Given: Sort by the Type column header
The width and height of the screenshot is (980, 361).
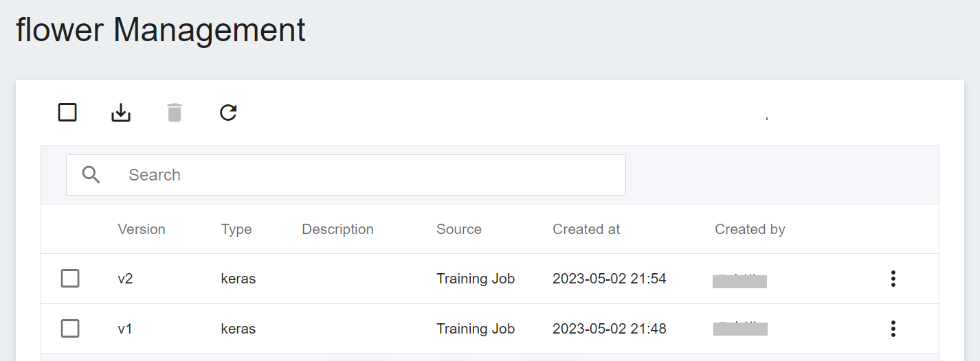Looking at the screenshot, I should [x=236, y=229].
